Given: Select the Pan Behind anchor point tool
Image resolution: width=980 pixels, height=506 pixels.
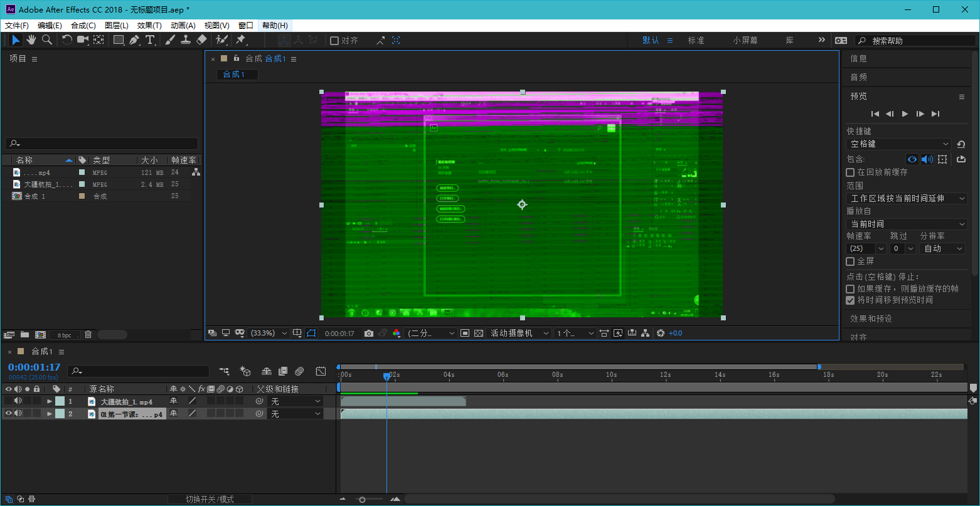Looking at the screenshot, I should pyautogui.click(x=99, y=40).
